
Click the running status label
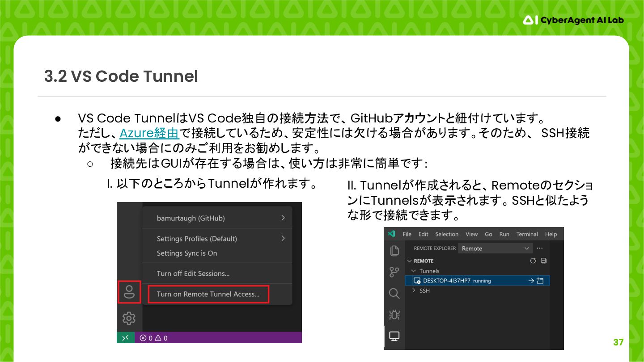pos(482,281)
